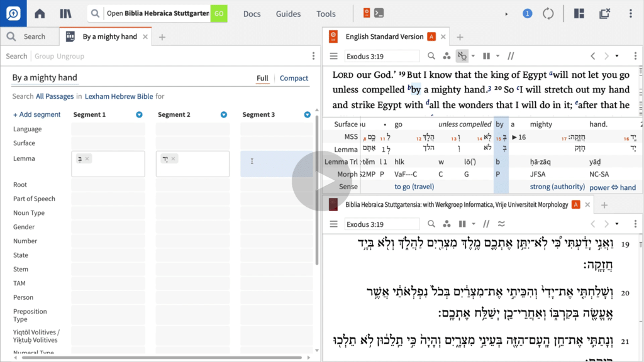Open ESV multiview dropdown arrow
The width and height of the screenshot is (644, 362).
(x=497, y=56)
